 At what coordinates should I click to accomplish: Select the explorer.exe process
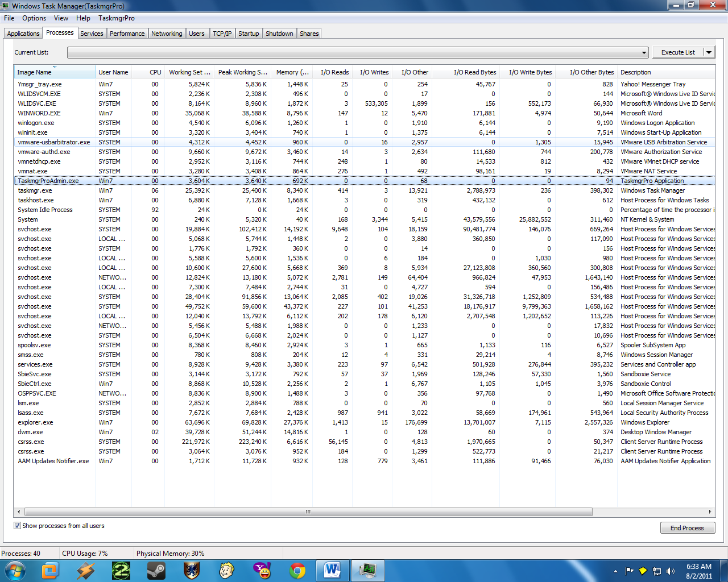[x=365, y=422]
